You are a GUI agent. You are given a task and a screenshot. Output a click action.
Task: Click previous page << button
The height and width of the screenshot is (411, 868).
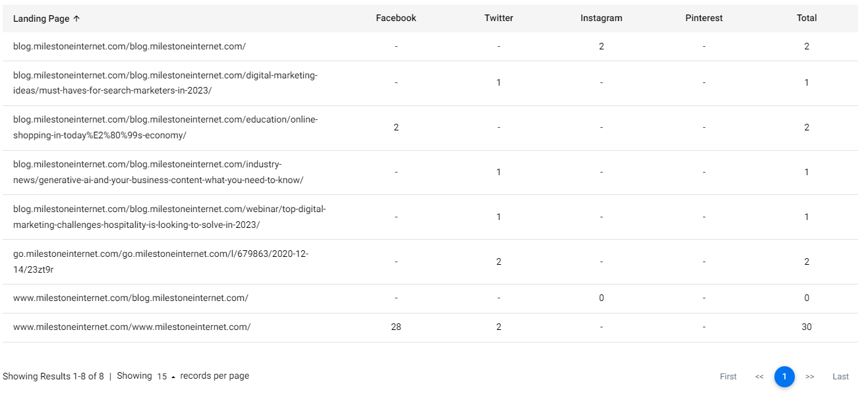tap(759, 377)
